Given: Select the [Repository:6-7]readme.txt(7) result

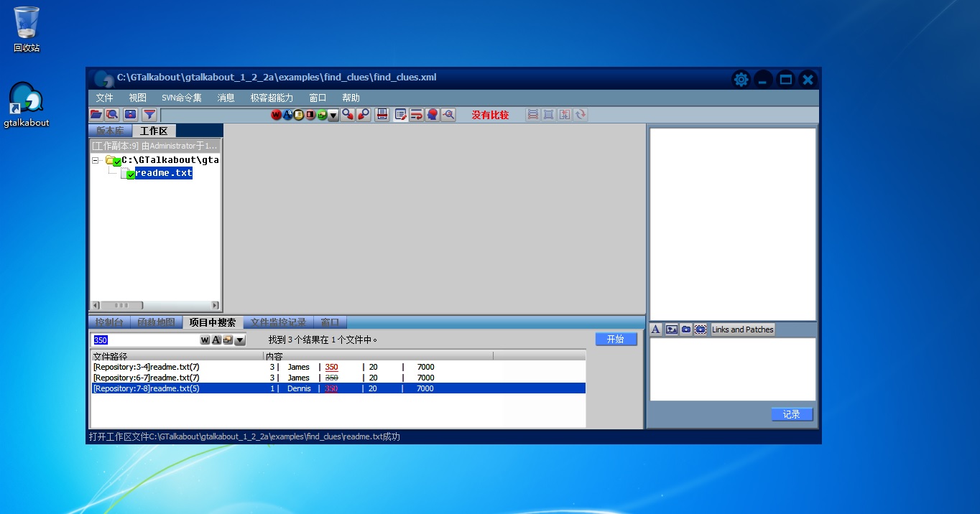Looking at the screenshot, I should (x=338, y=378).
